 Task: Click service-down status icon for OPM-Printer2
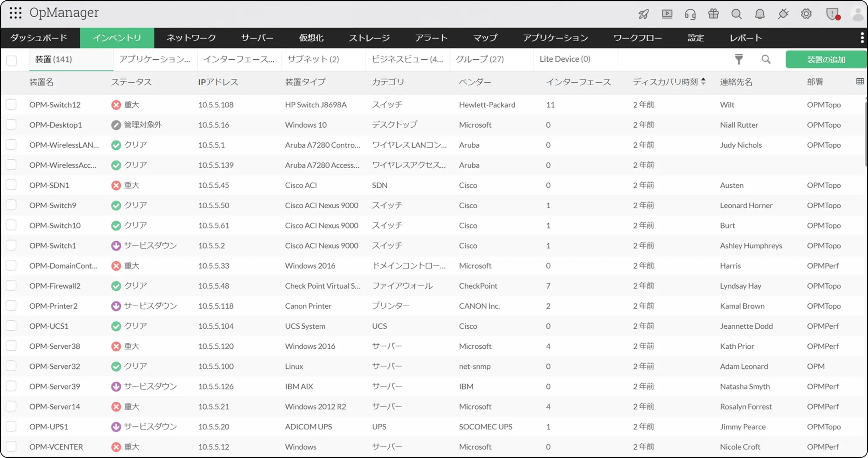click(116, 306)
